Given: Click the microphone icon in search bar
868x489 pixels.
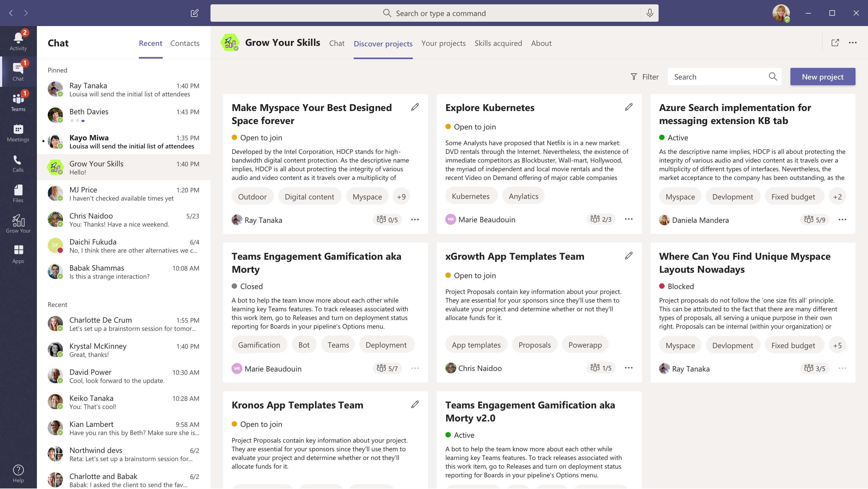Looking at the screenshot, I should 650,13.
